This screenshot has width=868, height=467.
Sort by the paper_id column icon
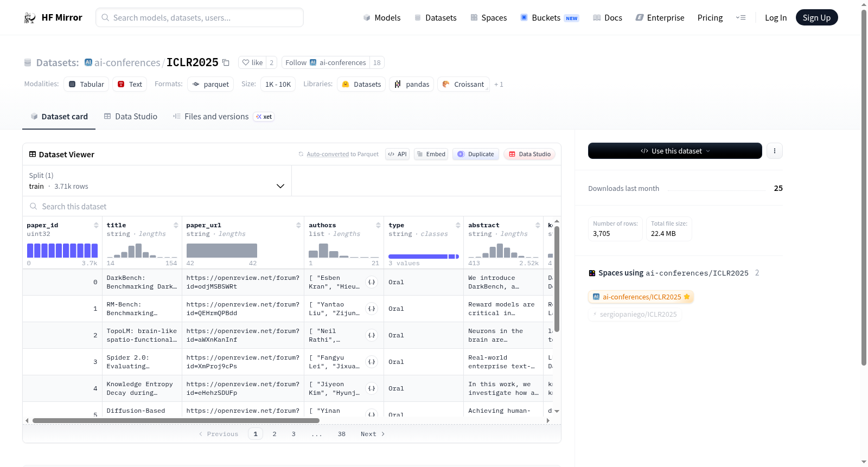(96, 225)
